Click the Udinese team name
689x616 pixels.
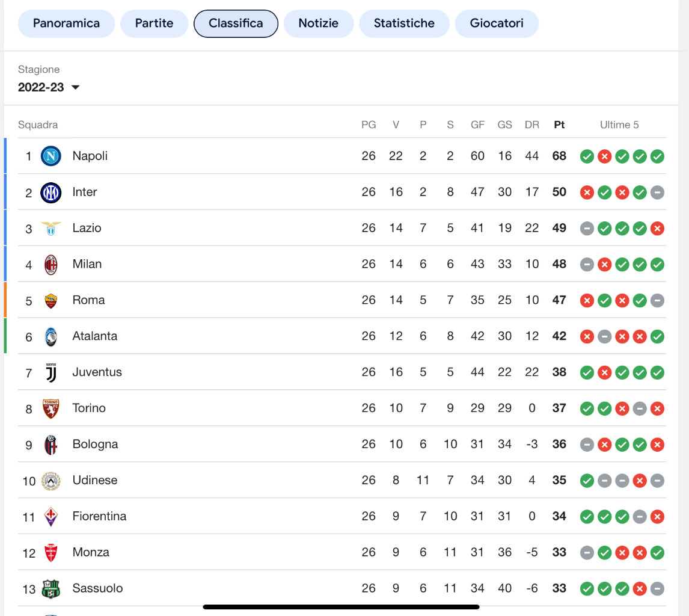tap(95, 480)
